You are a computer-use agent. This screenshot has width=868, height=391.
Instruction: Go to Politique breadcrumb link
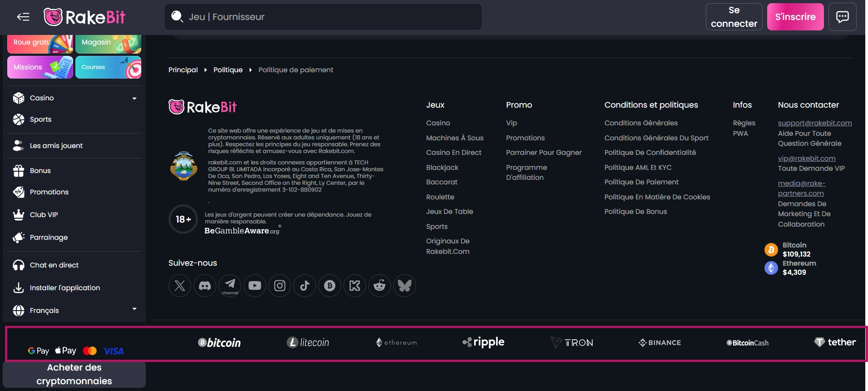[x=228, y=70]
